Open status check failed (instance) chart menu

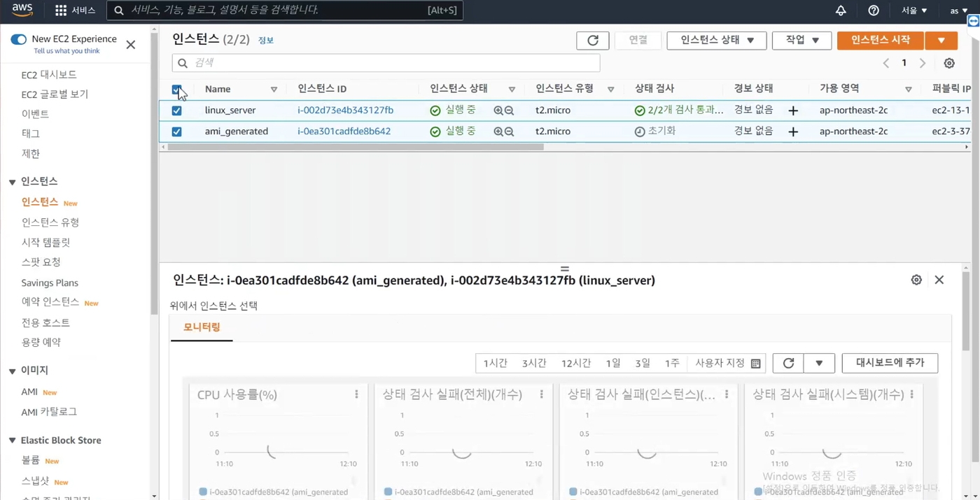[x=727, y=394]
